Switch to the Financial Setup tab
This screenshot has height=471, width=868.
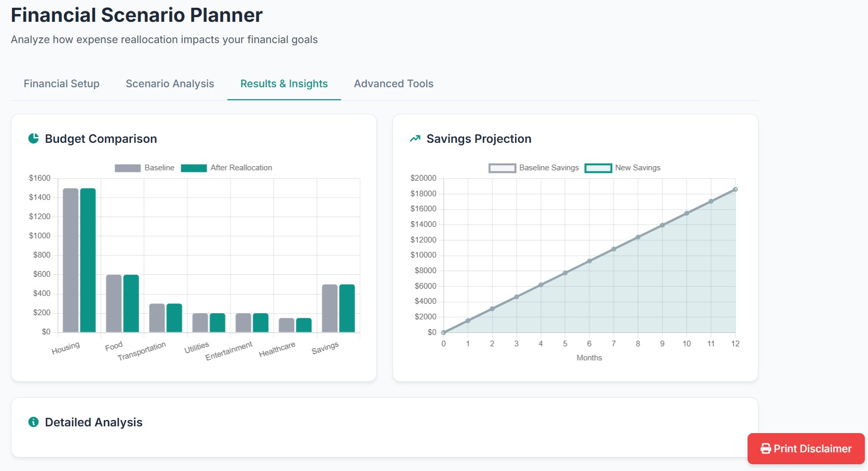click(61, 84)
